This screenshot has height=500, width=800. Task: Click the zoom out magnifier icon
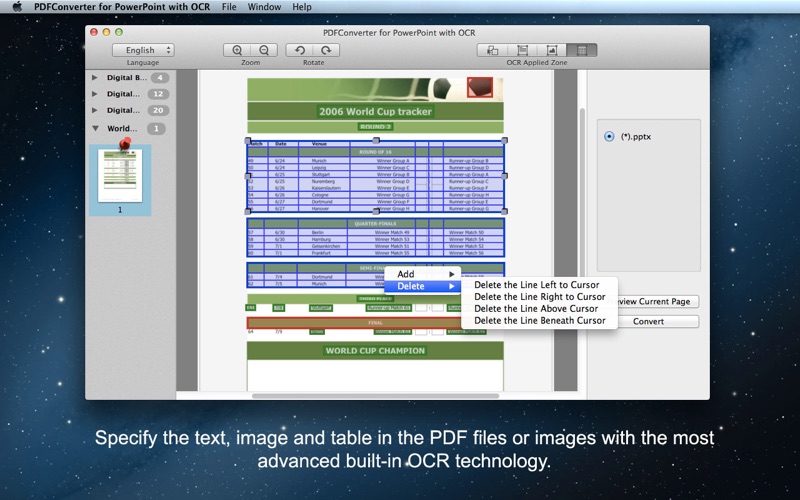pyautogui.click(x=264, y=50)
